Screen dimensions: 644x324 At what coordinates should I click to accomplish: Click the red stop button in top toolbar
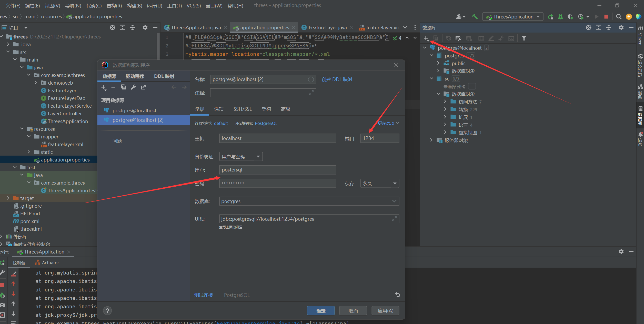tap(606, 17)
